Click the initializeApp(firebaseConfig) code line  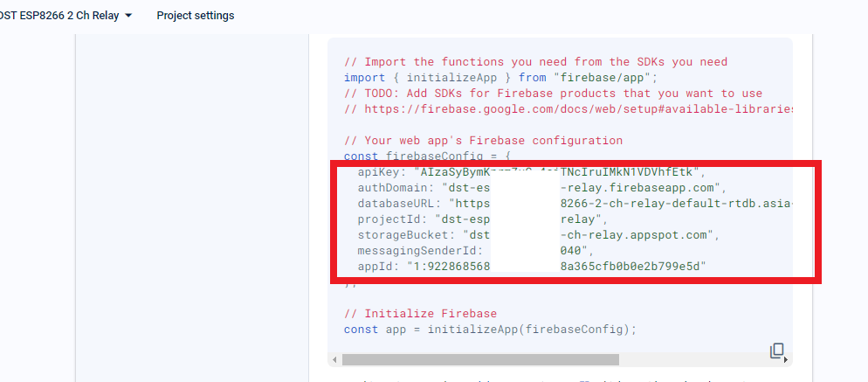tap(490, 330)
